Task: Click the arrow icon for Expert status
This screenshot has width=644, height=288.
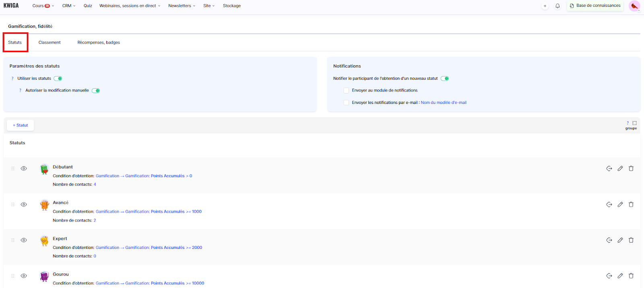Action: tap(609, 240)
